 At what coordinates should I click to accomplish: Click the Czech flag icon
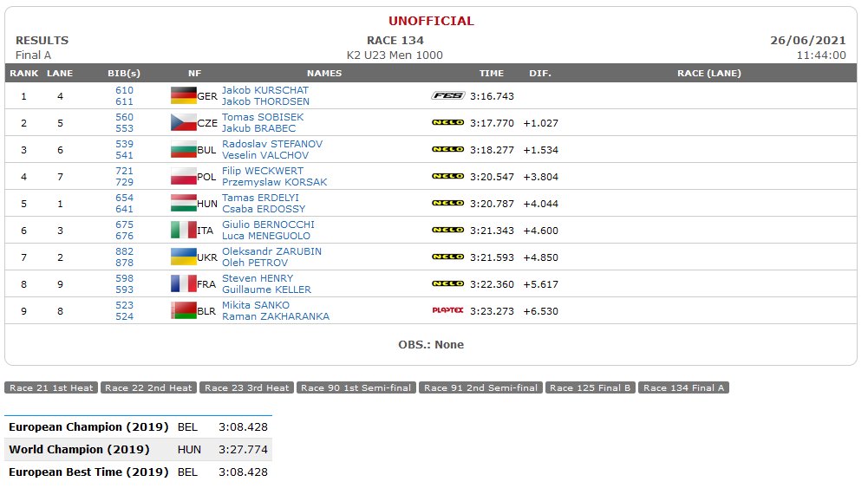click(183, 122)
